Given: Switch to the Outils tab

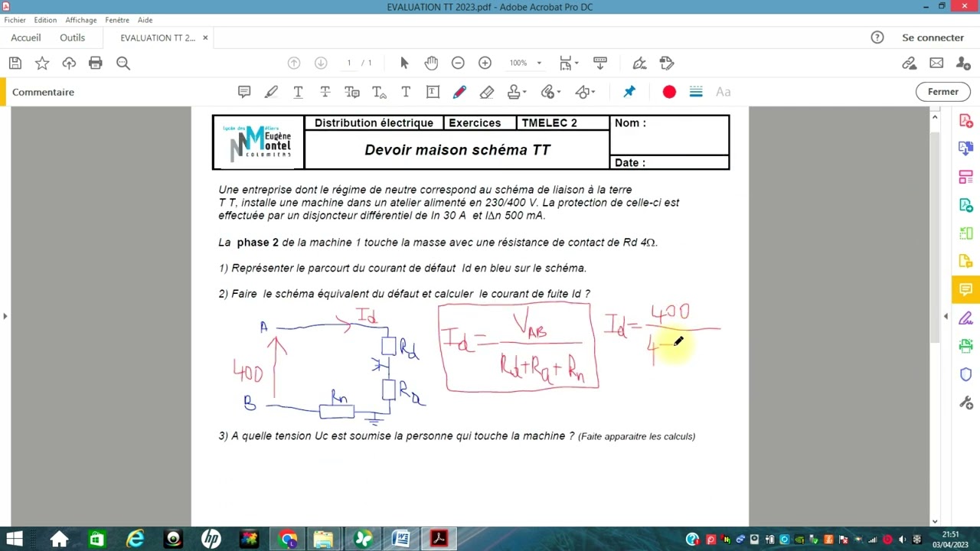Looking at the screenshot, I should [x=73, y=37].
